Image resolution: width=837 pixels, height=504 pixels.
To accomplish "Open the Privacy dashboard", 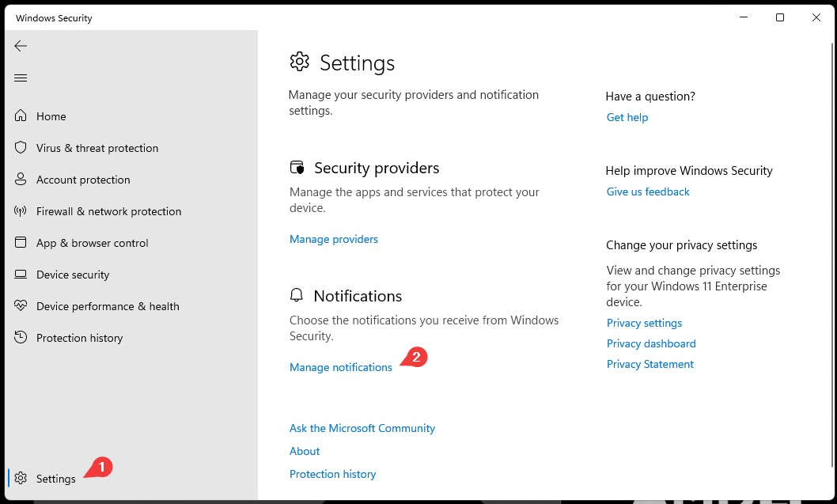I will point(651,343).
